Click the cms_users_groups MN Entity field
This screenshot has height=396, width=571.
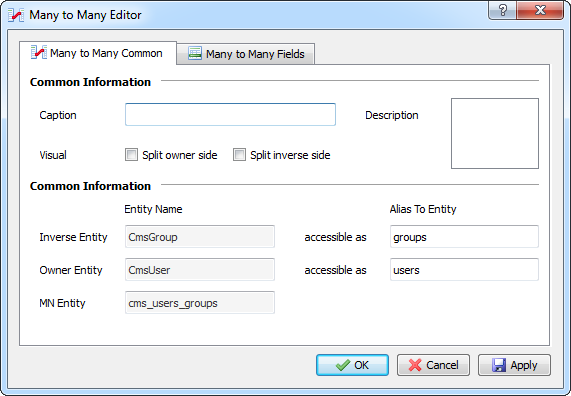point(200,303)
